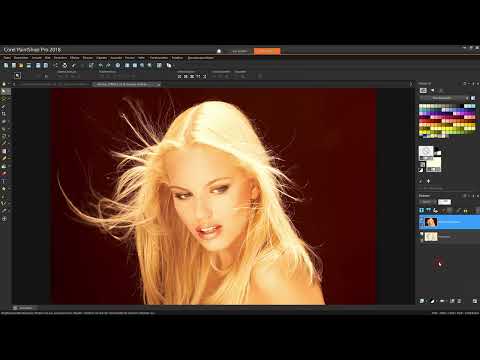Click the first icon at Layers palette bottom
Screen dimensions: 480x360
(422, 301)
